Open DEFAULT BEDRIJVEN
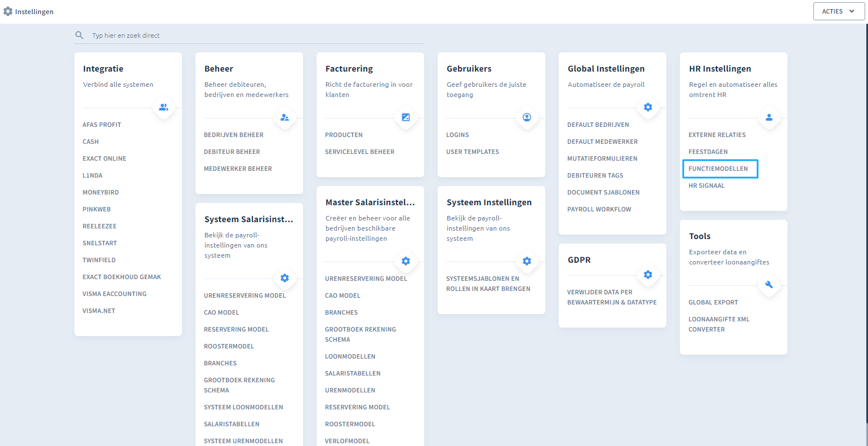The image size is (868, 446). pos(598,125)
